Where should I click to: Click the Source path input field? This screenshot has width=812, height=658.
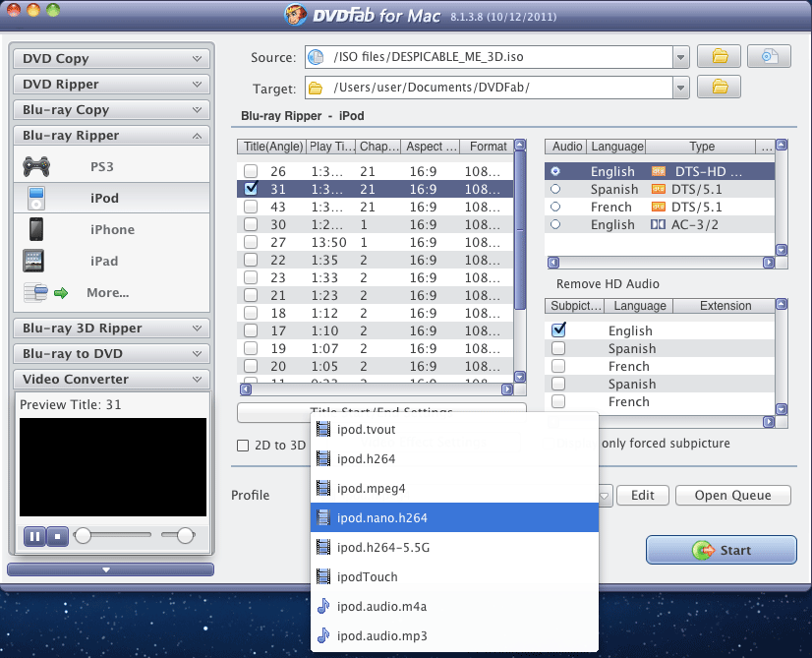pos(490,57)
